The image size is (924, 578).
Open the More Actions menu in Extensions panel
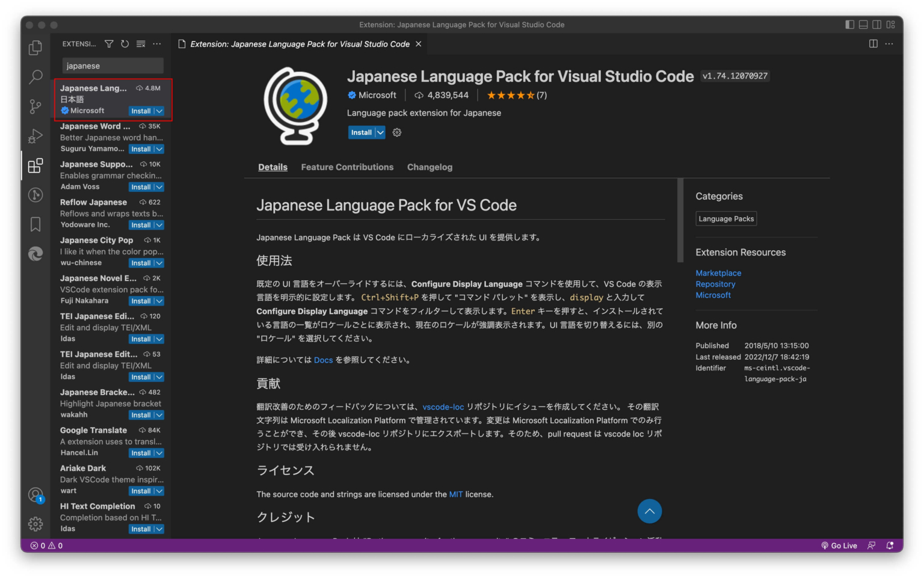(x=157, y=43)
